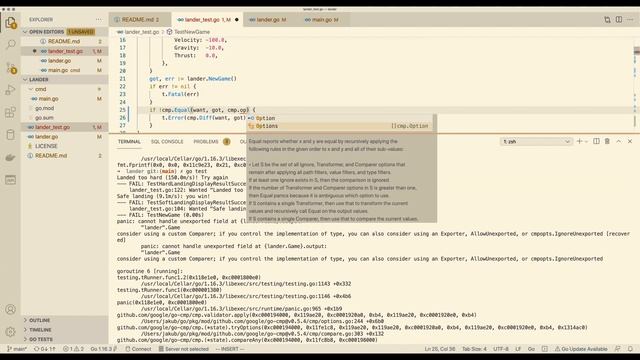The height and width of the screenshot is (360, 640).
Task: Click sync changes in status bar
Action: pyautogui.click(x=44, y=349)
